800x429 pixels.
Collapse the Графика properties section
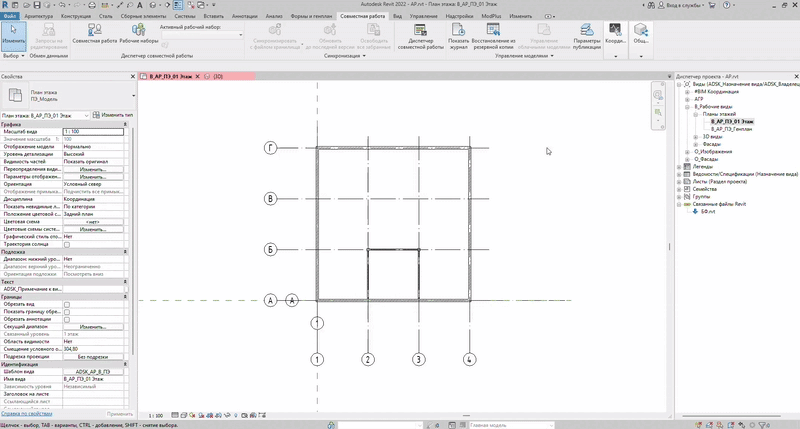click(125, 124)
